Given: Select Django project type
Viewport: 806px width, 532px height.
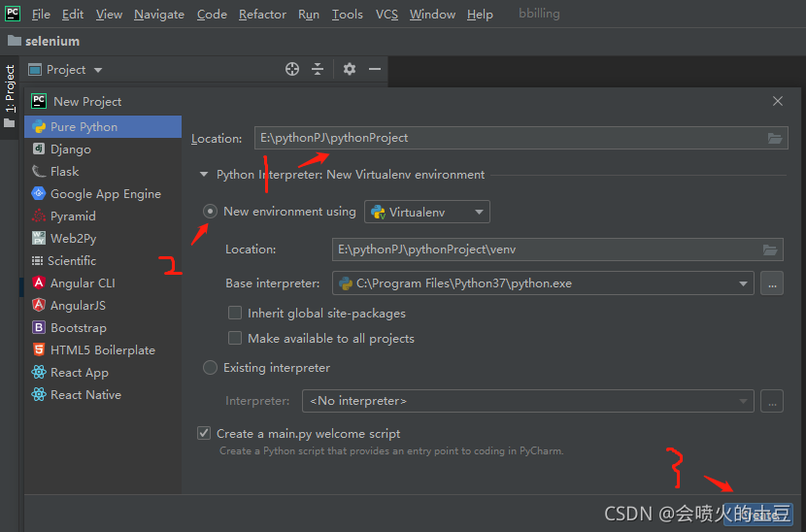Looking at the screenshot, I should click(103, 150).
